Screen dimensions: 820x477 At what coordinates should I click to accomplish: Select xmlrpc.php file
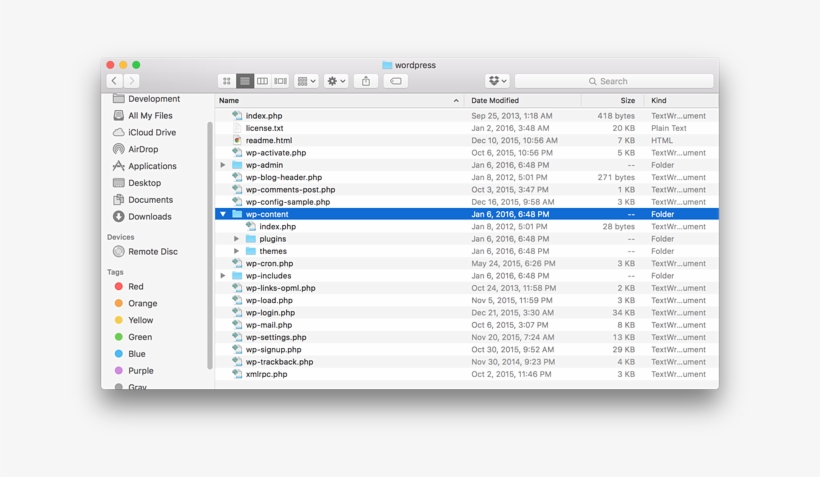coord(267,374)
